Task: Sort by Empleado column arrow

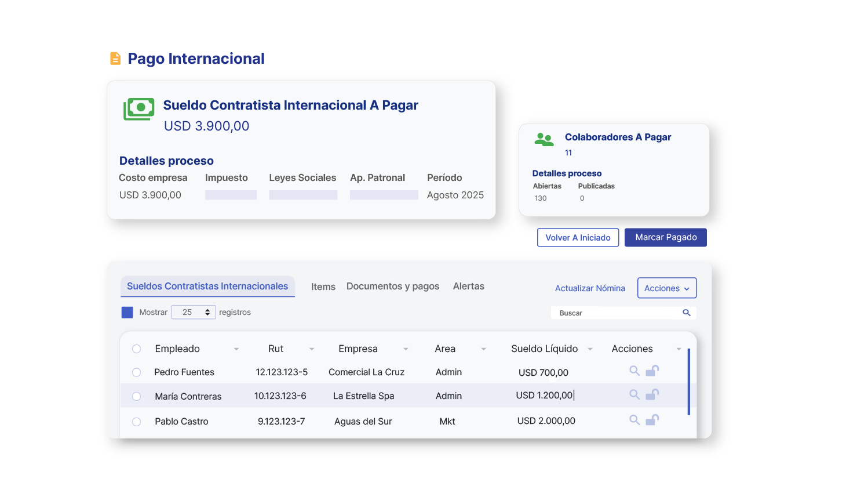Action: point(236,349)
